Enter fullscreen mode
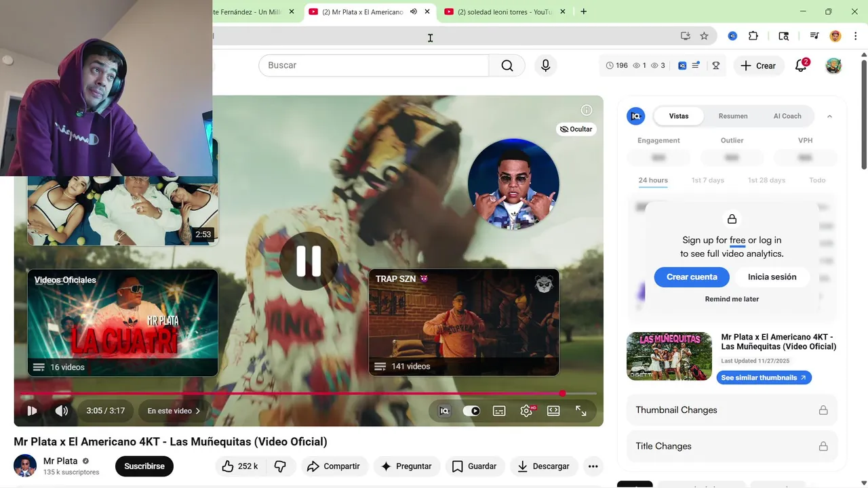Viewport: 868px width, 488px height. pos(581,411)
